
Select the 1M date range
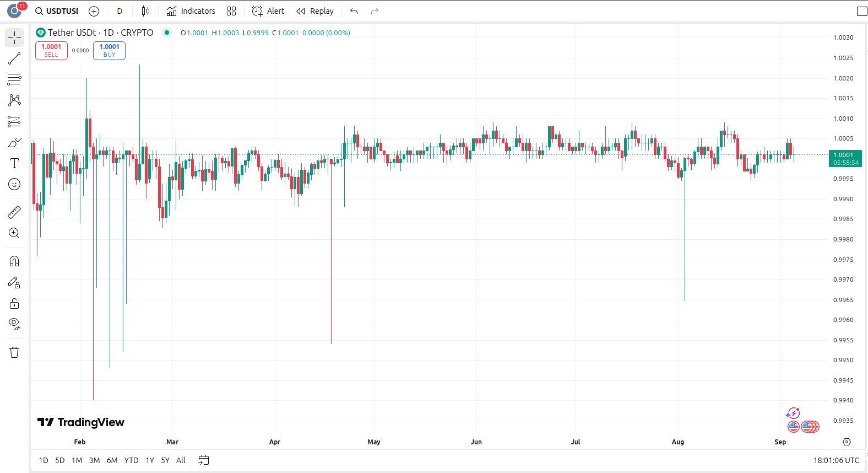[77, 460]
